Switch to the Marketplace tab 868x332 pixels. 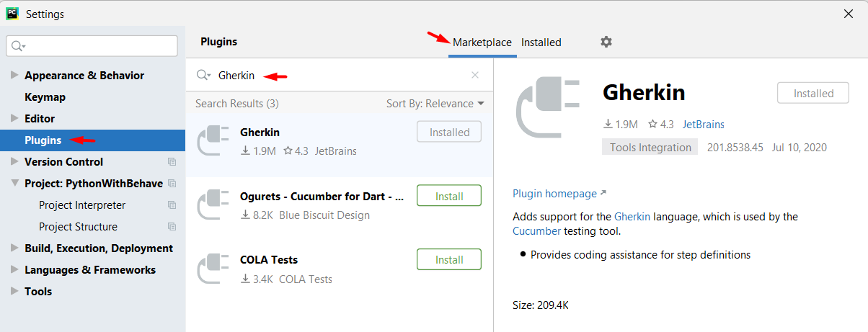tap(482, 42)
